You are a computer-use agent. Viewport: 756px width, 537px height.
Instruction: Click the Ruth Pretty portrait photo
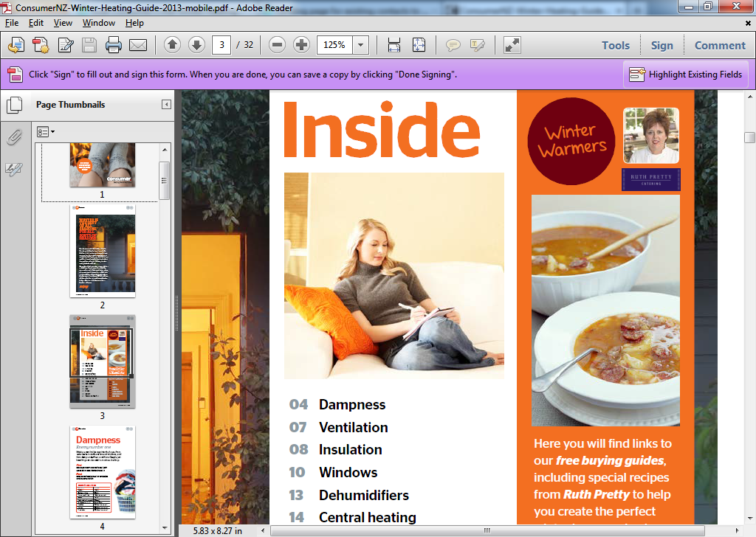click(651, 135)
